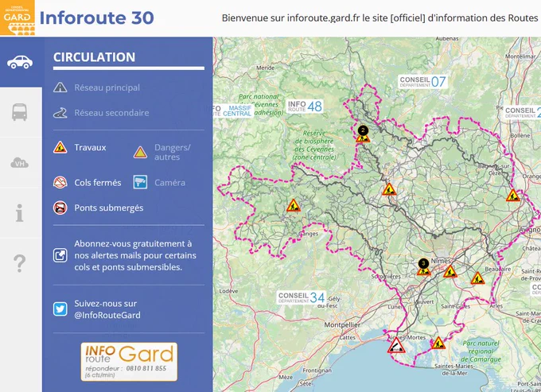This screenshot has width=541, height=392.
Task: Open the VH winter conditions sidebar tab
Action: pyautogui.click(x=20, y=162)
